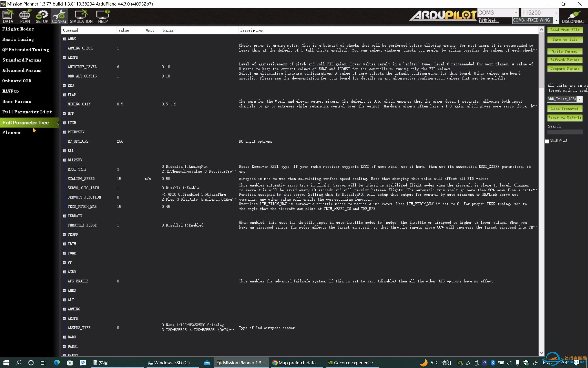588x368 pixels.
Task: Open the Mail app in taskbar
Action: tap(207, 363)
